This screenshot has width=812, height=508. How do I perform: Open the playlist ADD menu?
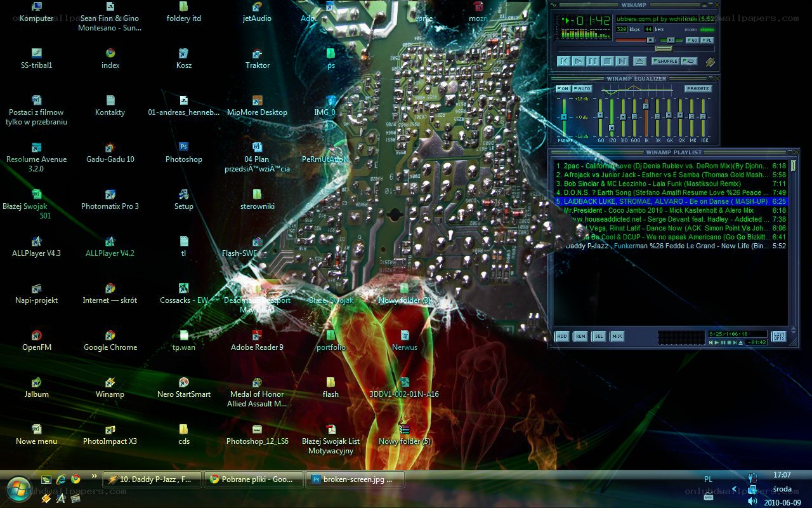[x=562, y=337]
